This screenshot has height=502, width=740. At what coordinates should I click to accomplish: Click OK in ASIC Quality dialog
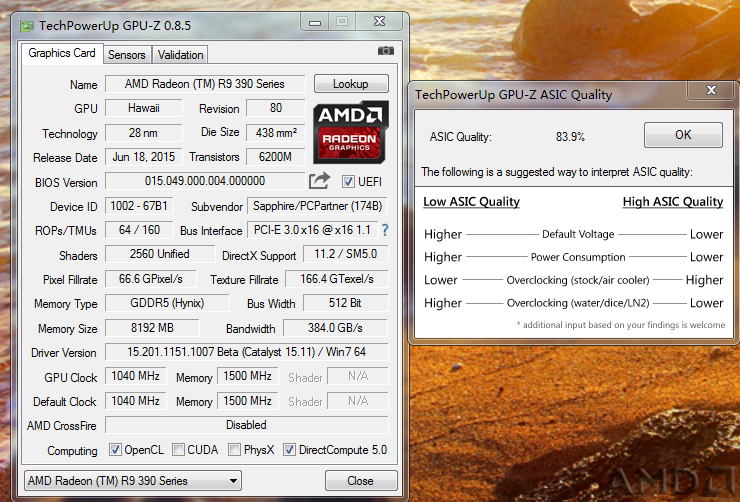[683, 135]
